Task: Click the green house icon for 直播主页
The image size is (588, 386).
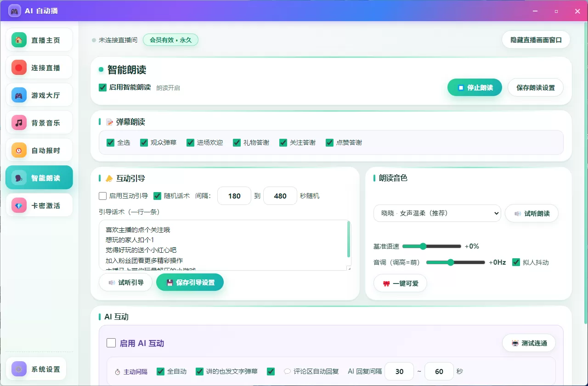Action: [x=19, y=40]
